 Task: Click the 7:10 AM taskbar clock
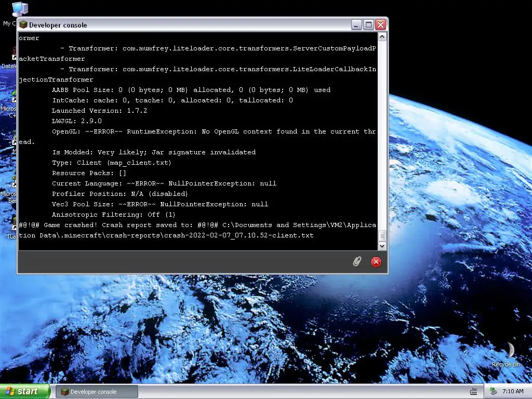click(513, 392)
